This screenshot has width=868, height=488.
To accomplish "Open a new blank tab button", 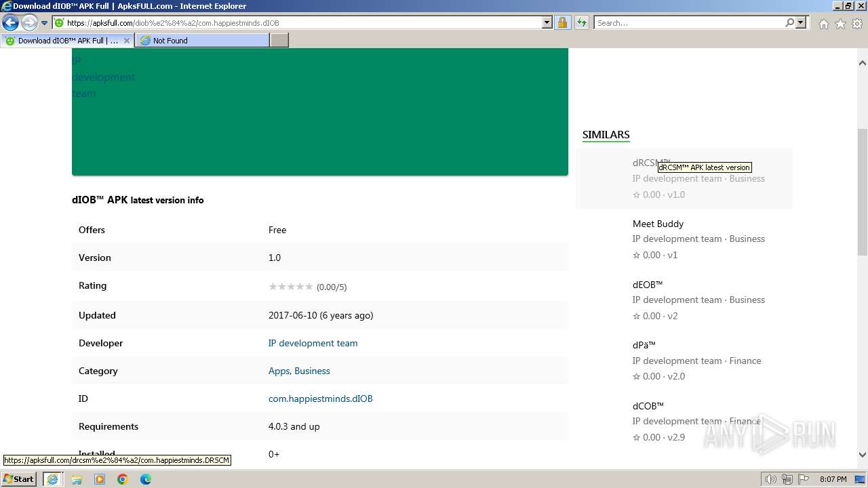I will 279,41.
